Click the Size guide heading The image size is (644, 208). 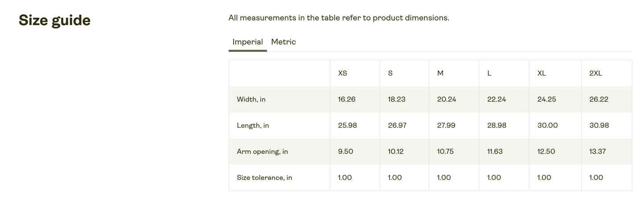(x=54, y=21)
